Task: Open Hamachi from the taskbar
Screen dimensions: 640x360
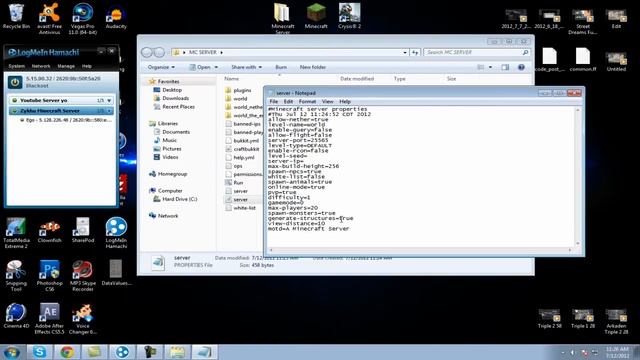Action: [x=122, y=352]
